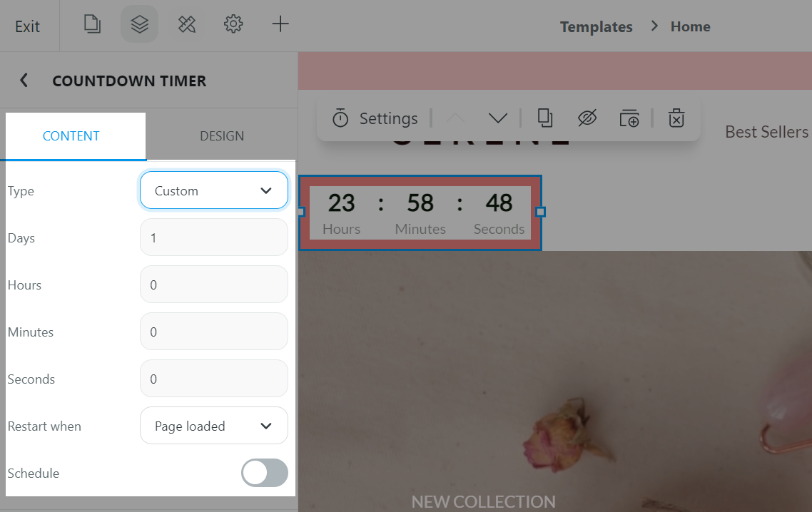
Task: Move element down with the down arrow
Action: click(497, 118)
